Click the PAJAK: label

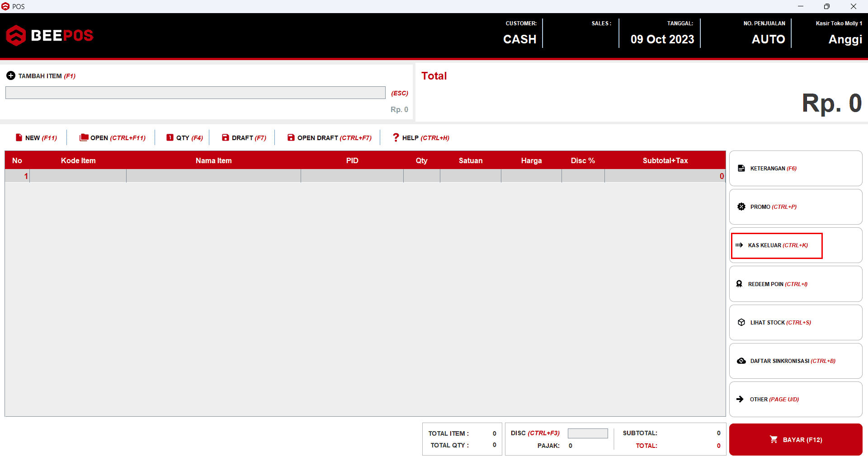pos(548,446)
